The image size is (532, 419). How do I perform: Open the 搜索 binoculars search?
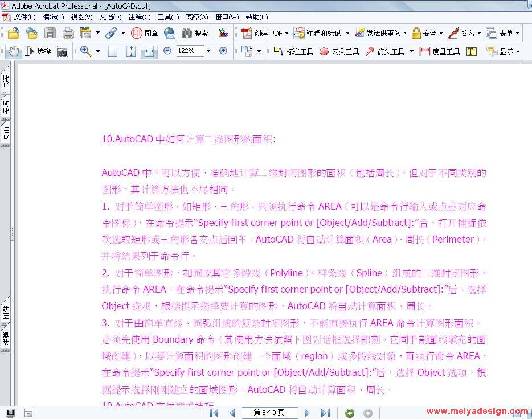(x=195, y=33)
